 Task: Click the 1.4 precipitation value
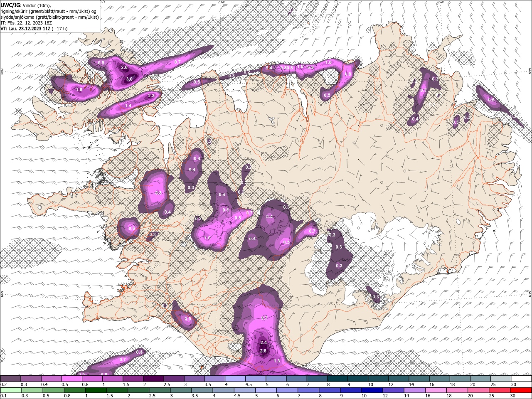[x=128, y=106]
